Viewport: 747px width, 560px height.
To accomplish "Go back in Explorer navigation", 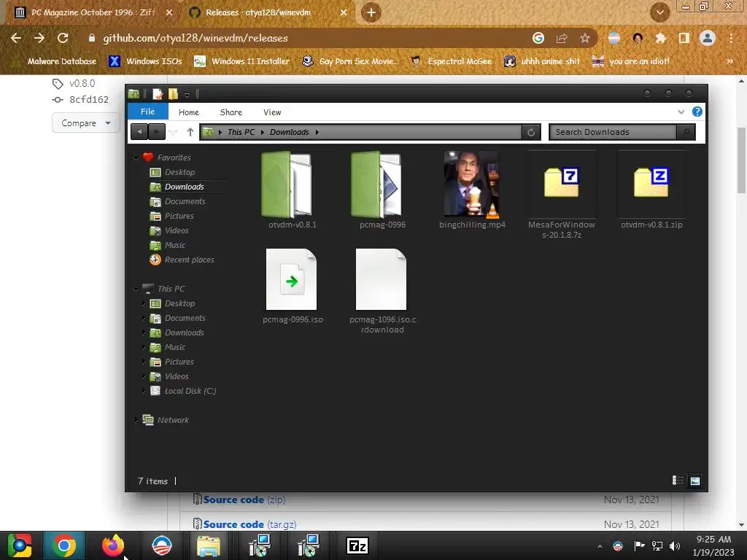I will (139, 132).
